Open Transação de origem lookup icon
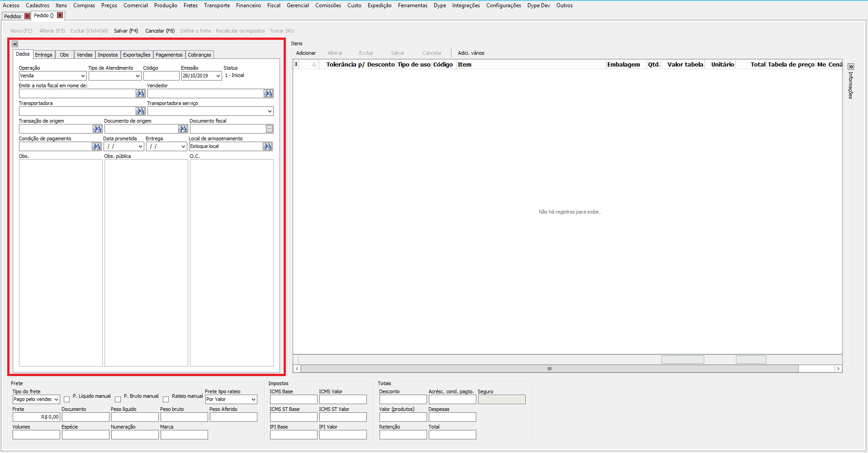The height and width of the screenshot is (453, 868). pos(97,129)
